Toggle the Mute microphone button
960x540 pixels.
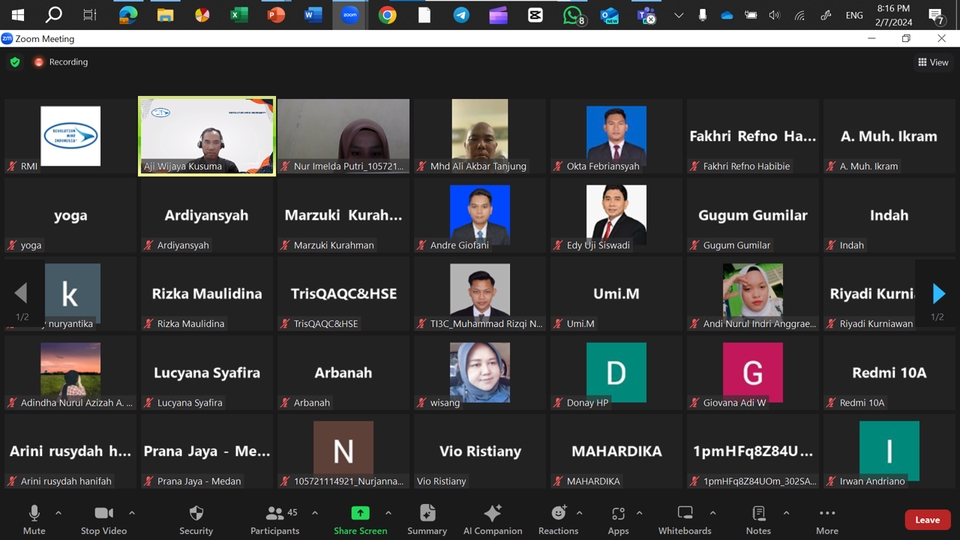click(x=34, y=514)
